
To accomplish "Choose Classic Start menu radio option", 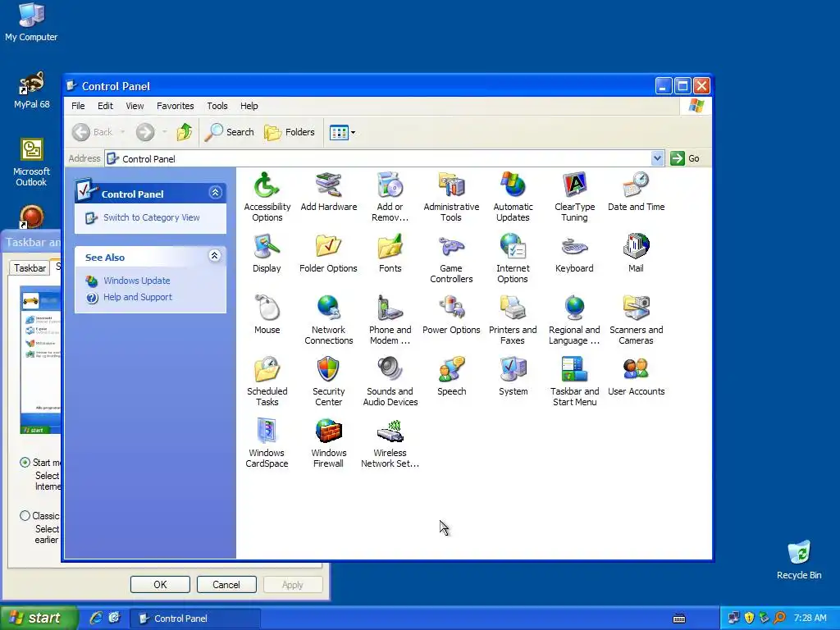I will [x=25, y=516].
